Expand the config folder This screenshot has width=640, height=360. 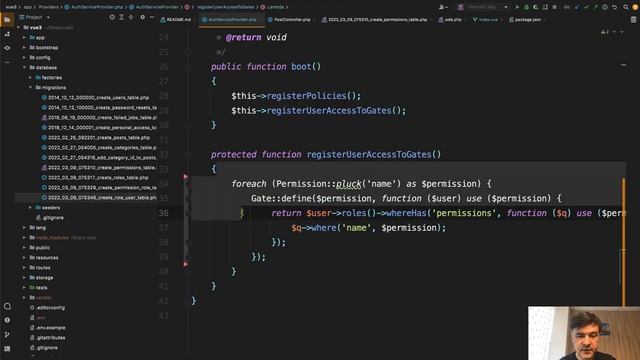point(24,58)
